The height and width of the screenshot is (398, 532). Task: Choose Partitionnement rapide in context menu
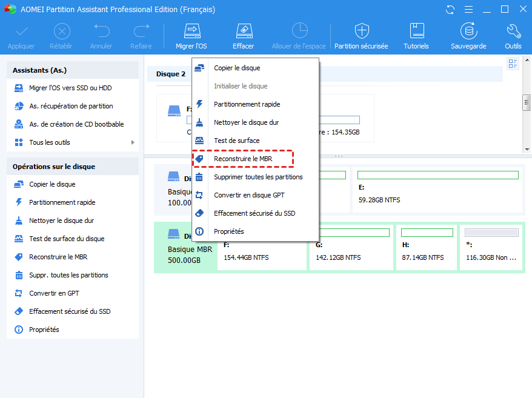click(255, 104)
